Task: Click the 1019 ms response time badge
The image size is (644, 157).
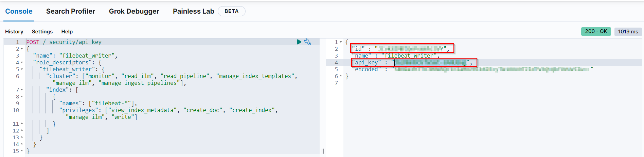Action: point(628,31)
